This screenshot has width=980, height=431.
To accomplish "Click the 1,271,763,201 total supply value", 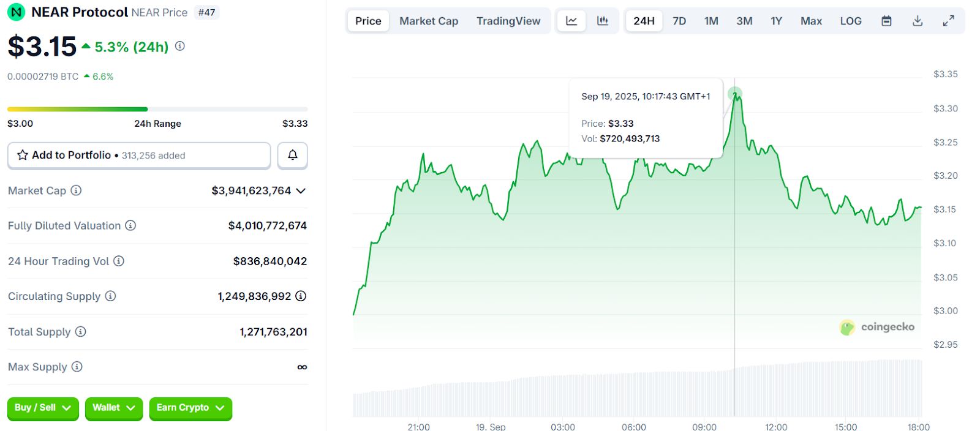I will tap(274, 331).
